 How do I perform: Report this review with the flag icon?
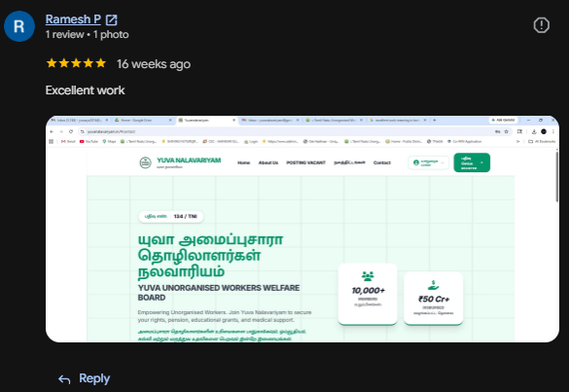pyautogui.click(x=542, y=25)
